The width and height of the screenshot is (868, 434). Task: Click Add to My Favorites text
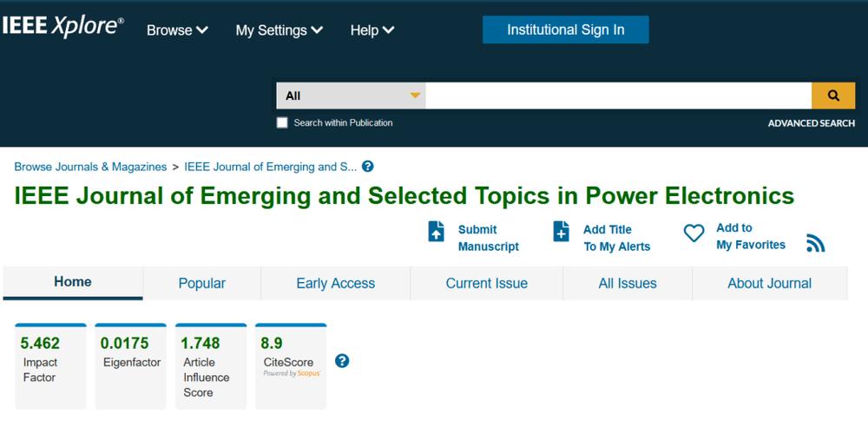click(751, 236)
